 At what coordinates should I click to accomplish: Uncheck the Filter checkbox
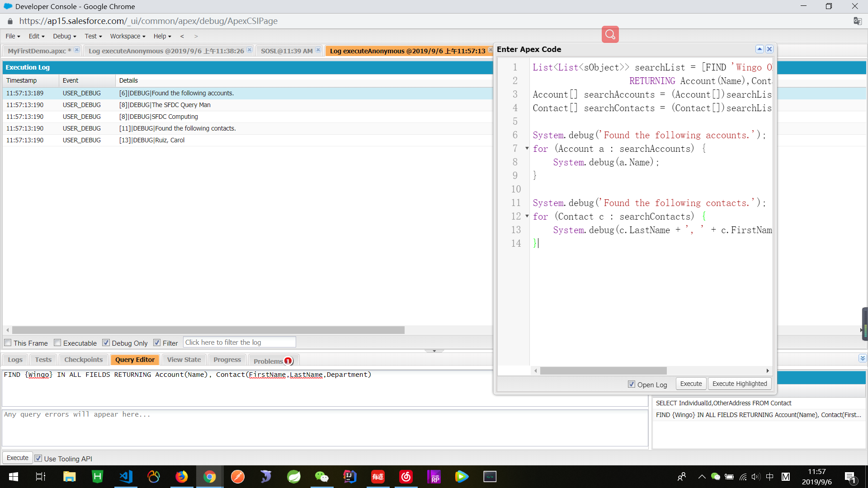point(157,343)
